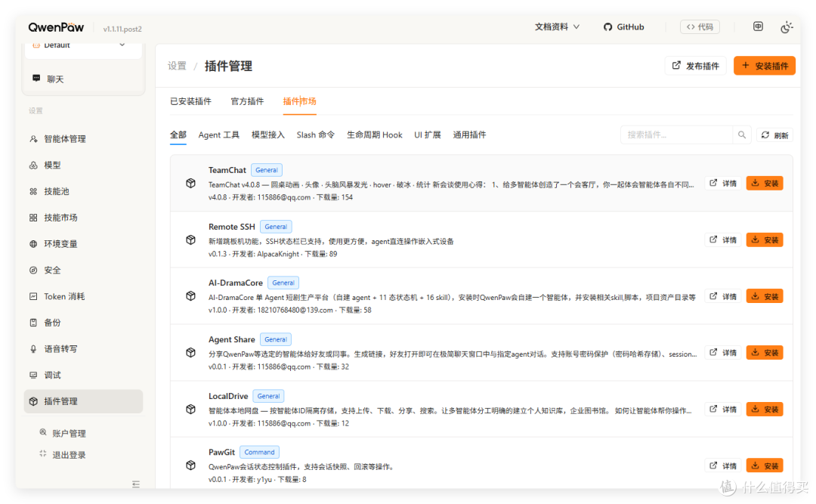Image resolution: width=816 pixels, height=504 pixels.
Task: Open 详情 for Agent Share
Action: pos(723,352)
